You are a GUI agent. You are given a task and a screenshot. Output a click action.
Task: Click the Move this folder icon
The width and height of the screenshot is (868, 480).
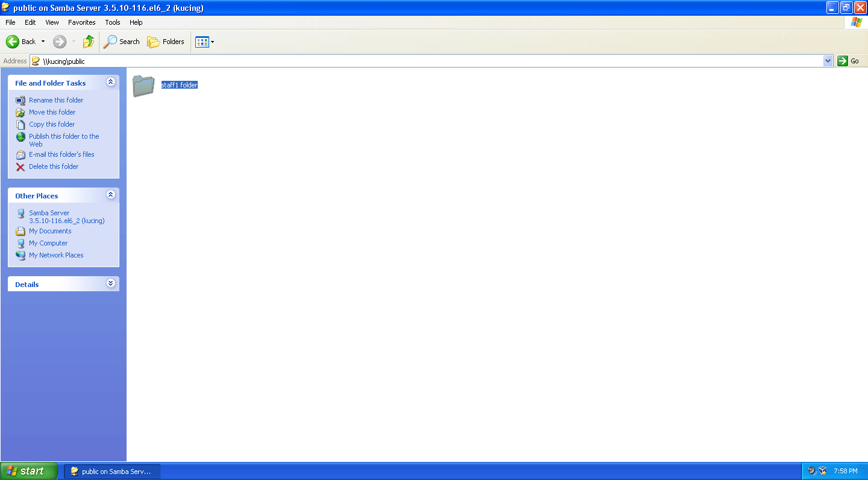point(20,113)
